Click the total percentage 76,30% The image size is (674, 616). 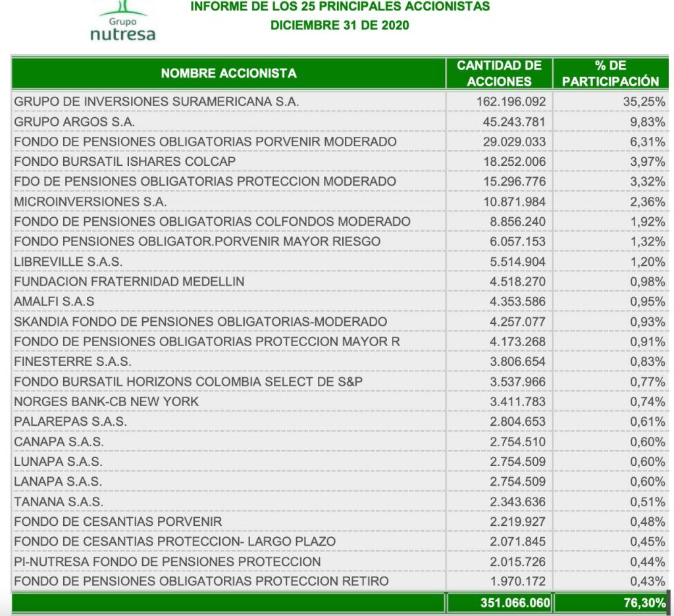click(644, 603)
